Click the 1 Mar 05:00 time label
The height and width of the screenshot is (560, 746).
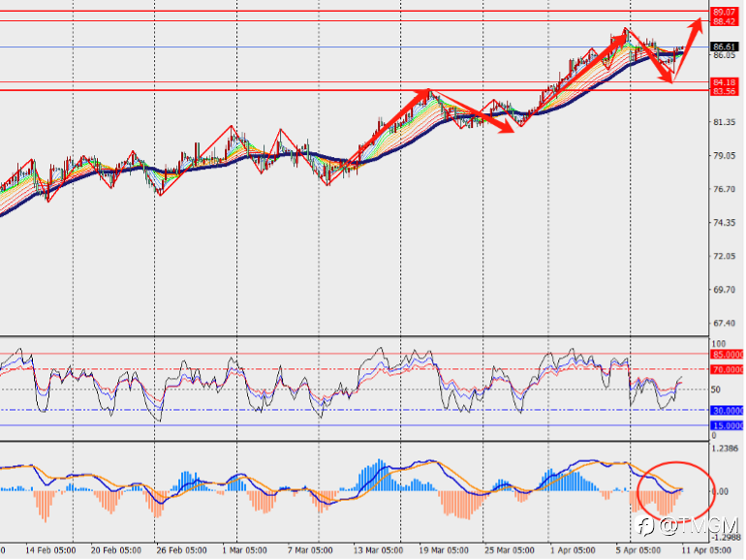coord(244,550)
